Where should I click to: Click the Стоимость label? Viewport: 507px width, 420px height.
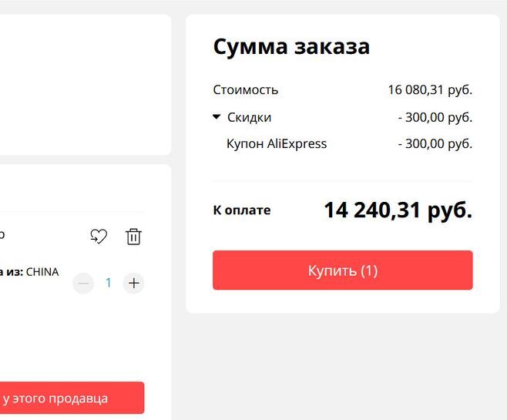(246, 89)
